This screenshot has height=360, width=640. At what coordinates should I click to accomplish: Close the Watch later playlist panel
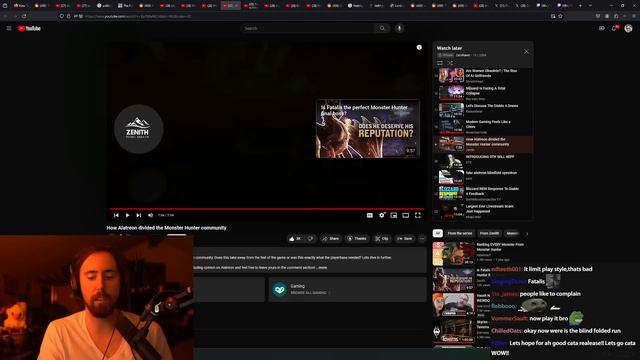tap(526, 51)
